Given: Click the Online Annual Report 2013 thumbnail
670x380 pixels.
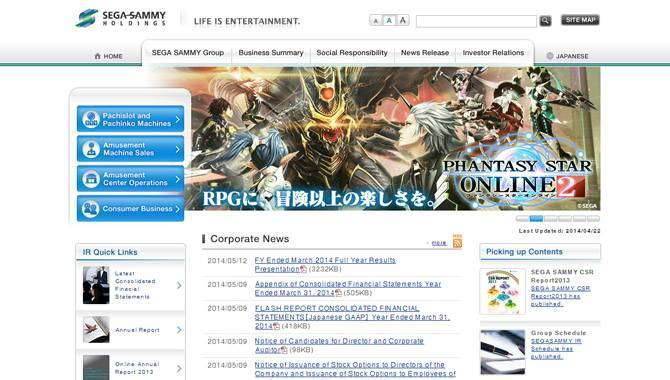Looking at the screenshot, I should pos(96,367).
